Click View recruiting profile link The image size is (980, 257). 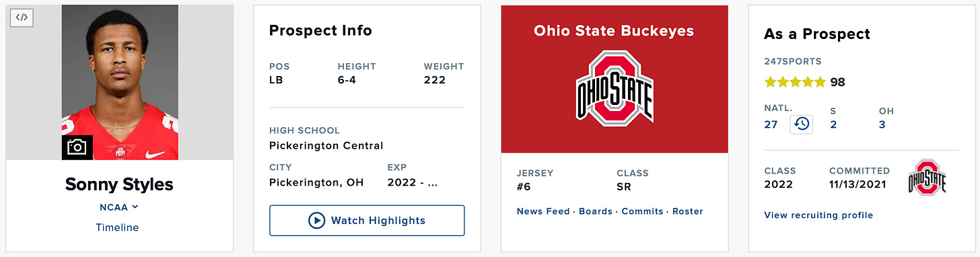[818, 215]
